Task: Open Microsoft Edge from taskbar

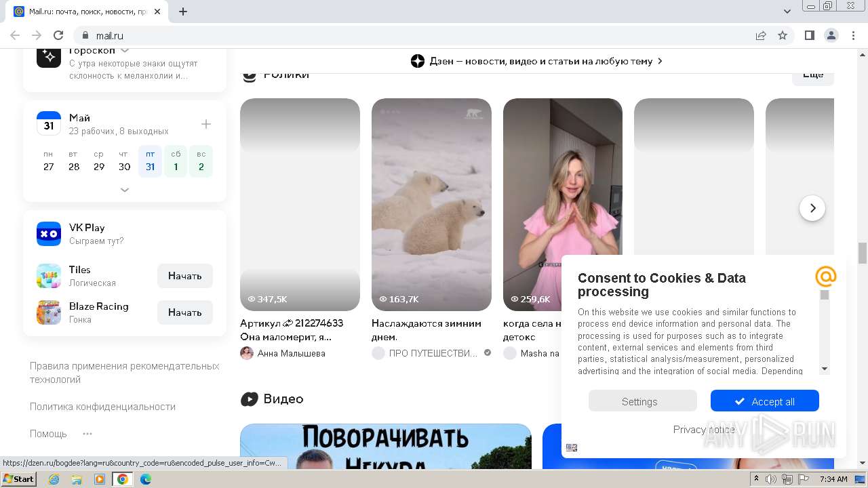Action: pyautogui.click(x=146, y=479)
